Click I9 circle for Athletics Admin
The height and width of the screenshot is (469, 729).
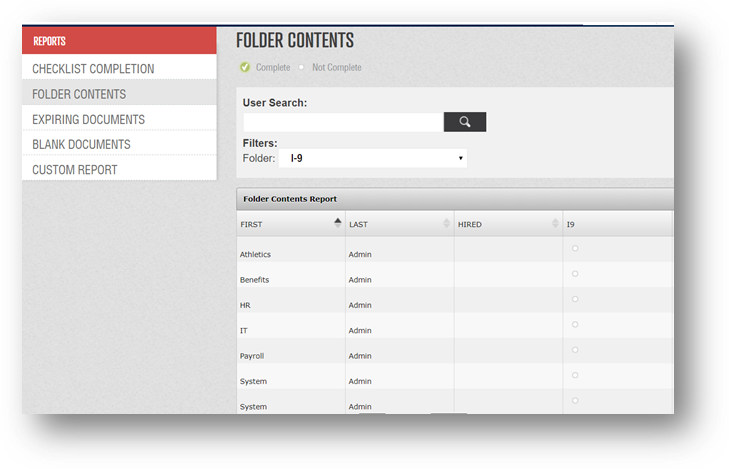(x=575, y=248)
